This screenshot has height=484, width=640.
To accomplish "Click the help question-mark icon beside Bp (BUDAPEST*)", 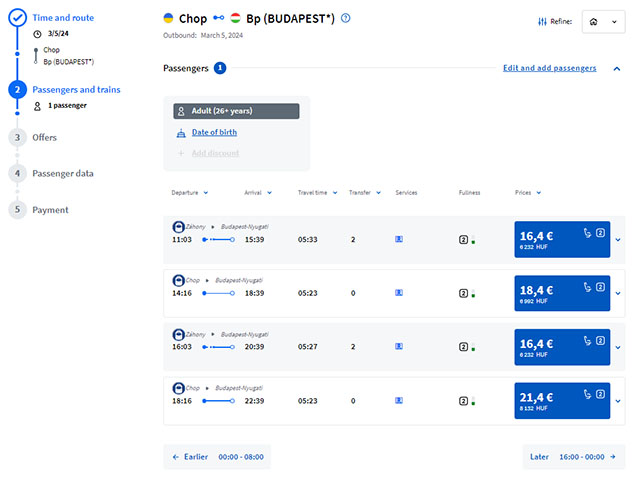I will 345,18.
